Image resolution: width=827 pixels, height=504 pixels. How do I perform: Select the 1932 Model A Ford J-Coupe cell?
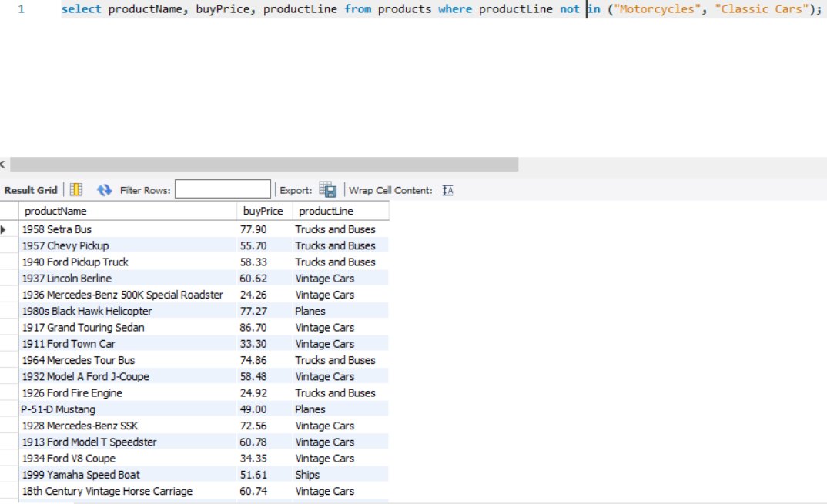[x=128, y=376]
